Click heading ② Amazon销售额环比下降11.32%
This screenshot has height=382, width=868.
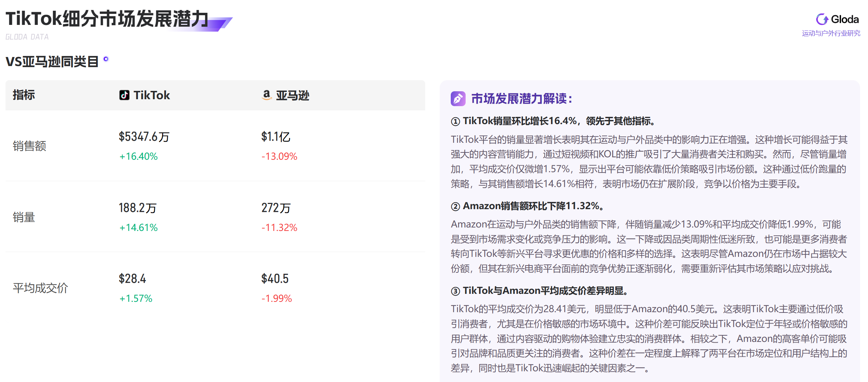click(x=528, y=206)
